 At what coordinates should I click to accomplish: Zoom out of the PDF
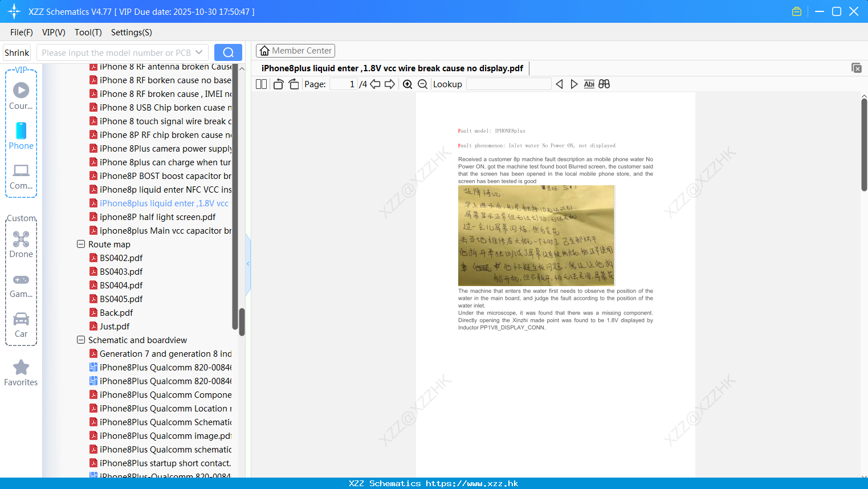(422, 84)
